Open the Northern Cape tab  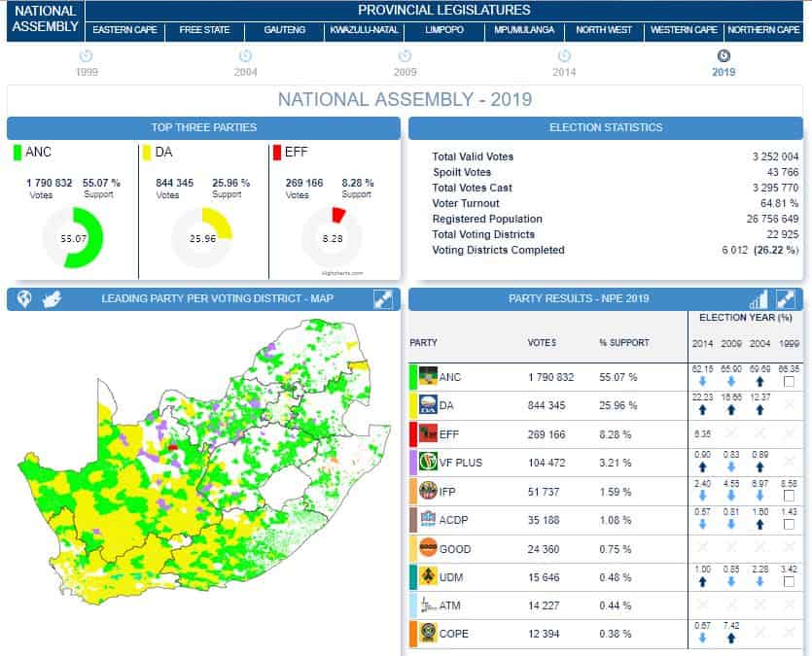point(763,30)
